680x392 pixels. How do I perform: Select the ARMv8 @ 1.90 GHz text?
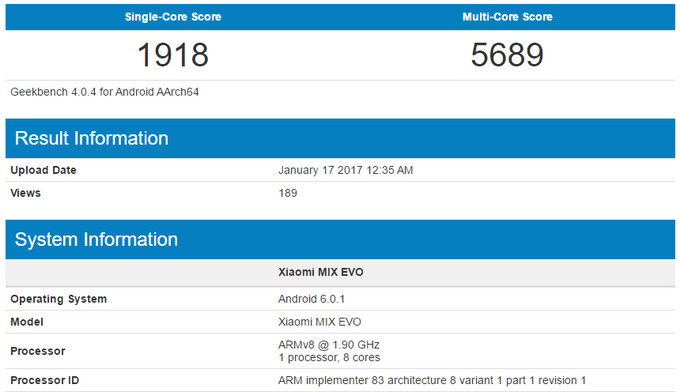329,345
